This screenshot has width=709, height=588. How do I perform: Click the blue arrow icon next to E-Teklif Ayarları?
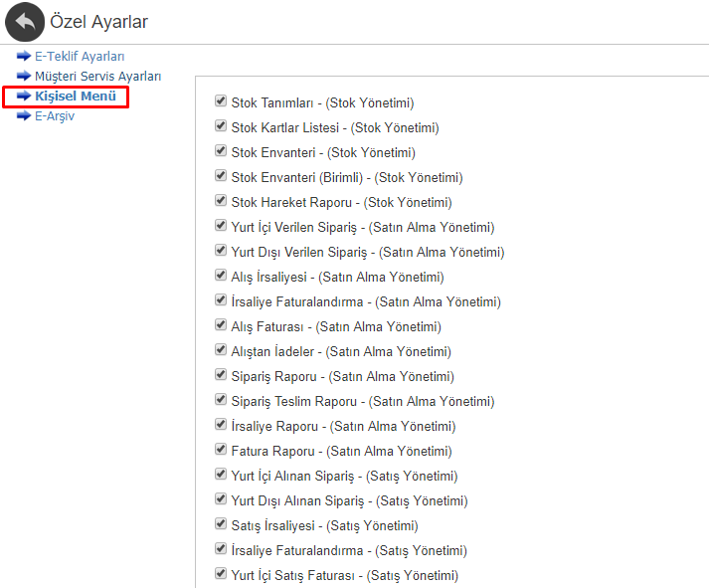[x=24, y=56]
